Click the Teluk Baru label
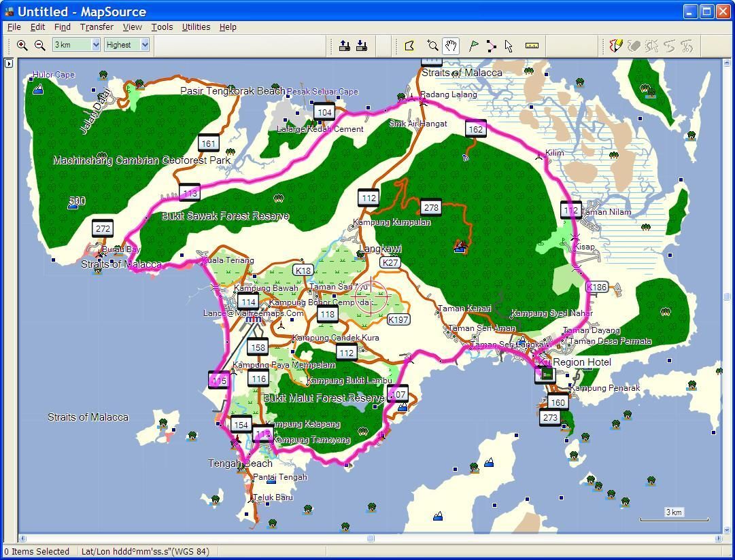 point(273,497)
